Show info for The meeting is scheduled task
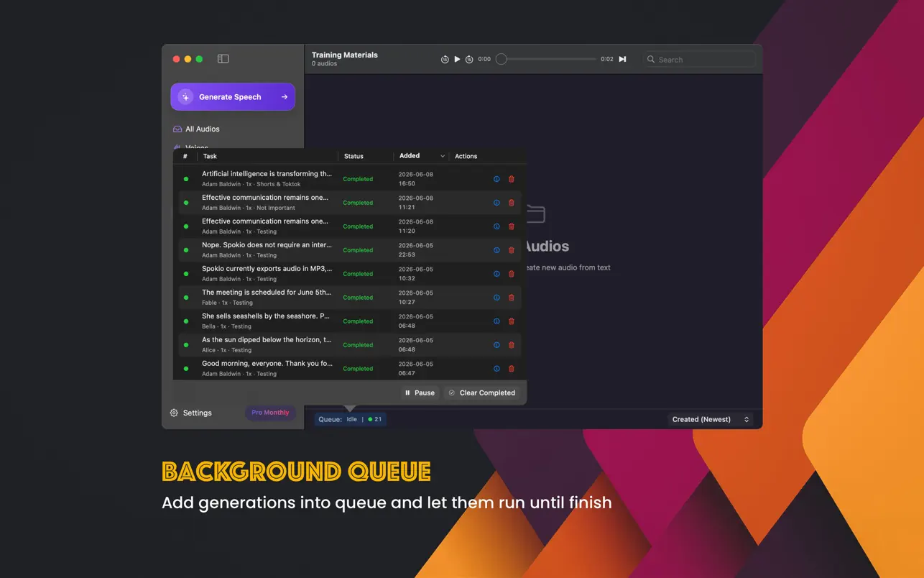This screenshot has height=578, width=924. 496,298
